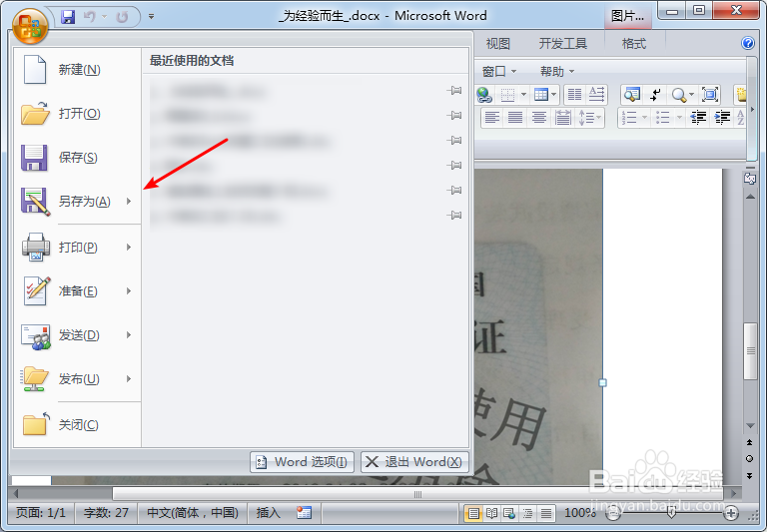Switch to the 格式 ribbon tab
Image resolution: width=767 pixels, height=532 pixels.
click(x=634, y=44)
